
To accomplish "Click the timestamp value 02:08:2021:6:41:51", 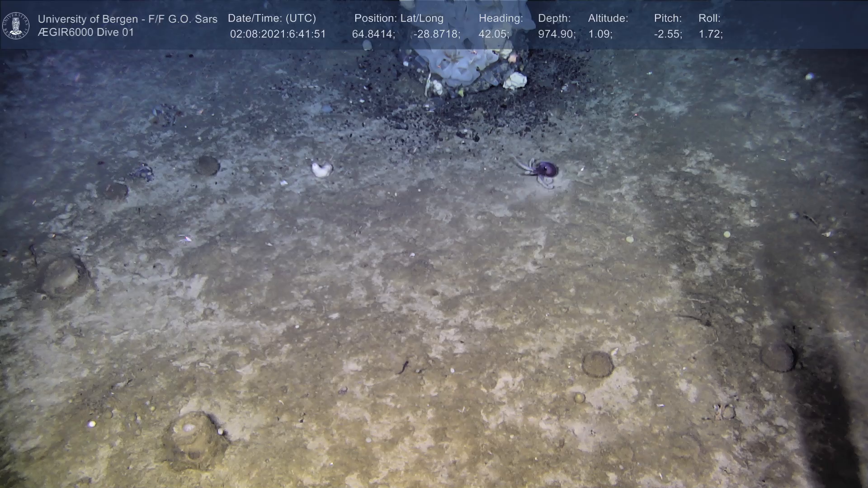I will point(278,34).
